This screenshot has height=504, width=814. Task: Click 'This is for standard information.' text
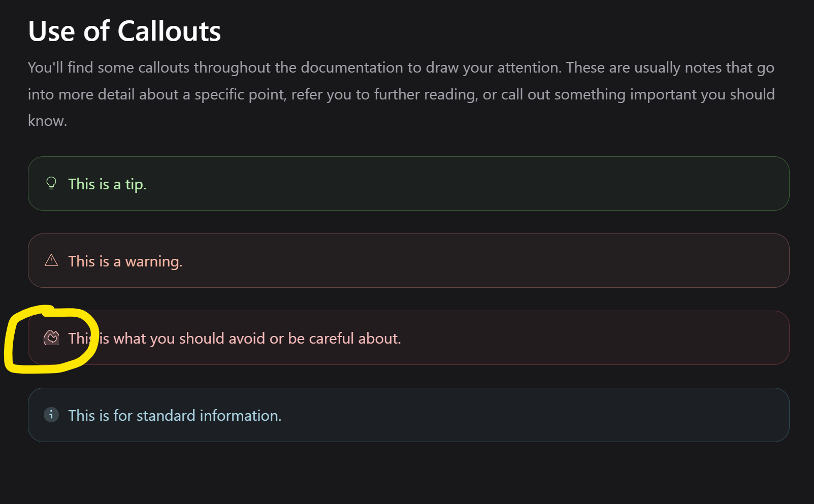[x=175, y=416]
